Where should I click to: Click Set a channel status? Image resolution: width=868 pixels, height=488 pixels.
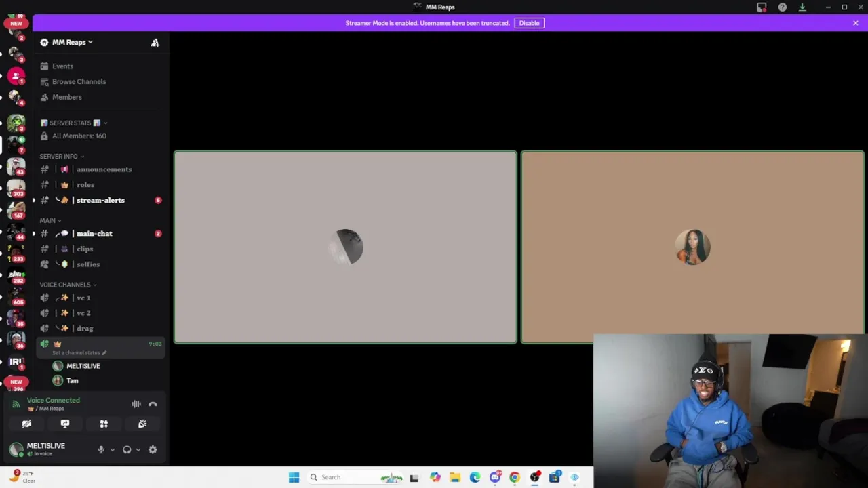click(79, 353)
